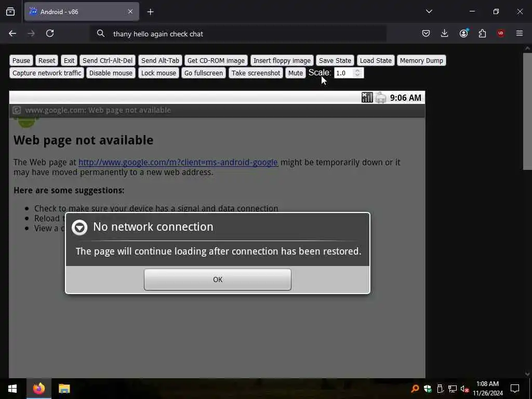The image size is (532, 399).
Task: Click the dialog's round arrow icon
Action: click(x=79, y=228)
